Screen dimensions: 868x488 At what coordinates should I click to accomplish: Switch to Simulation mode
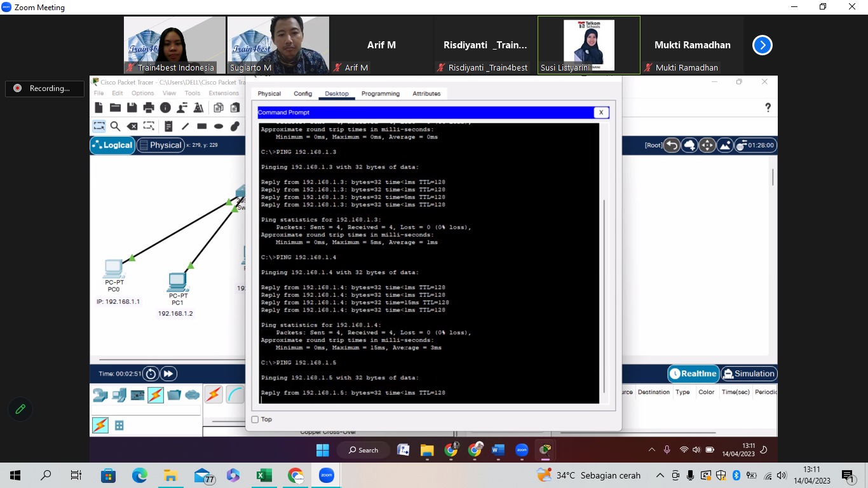point(749,374)
